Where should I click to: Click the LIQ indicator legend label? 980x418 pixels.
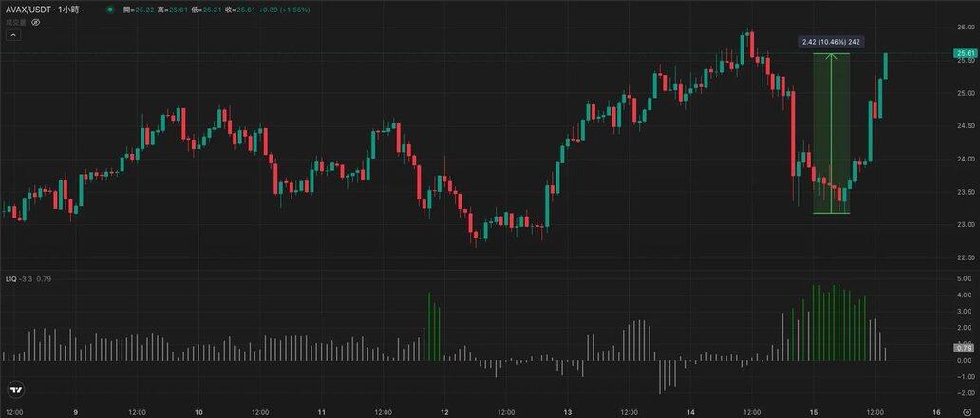[x=10, y=279]
